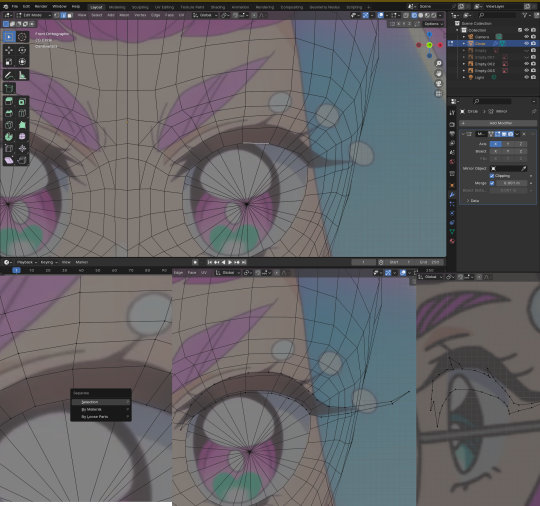Screen dimensions: 540x506
Task: Select the Cursor tool
Action: [22, 37]
